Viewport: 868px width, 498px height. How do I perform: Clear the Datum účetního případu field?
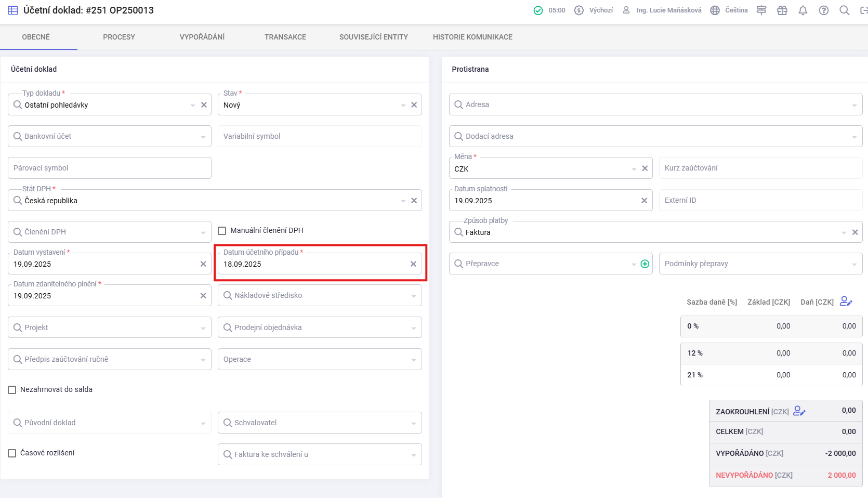pos(413,264)
